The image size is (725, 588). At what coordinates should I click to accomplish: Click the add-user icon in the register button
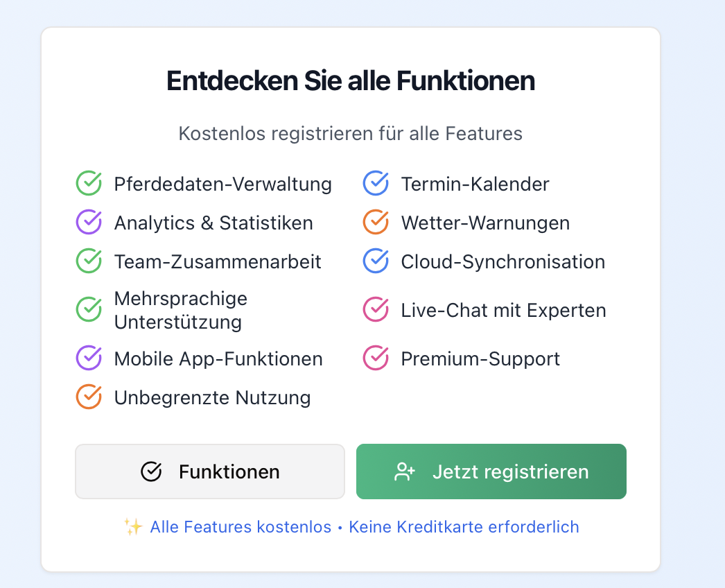tap(404, 472)
